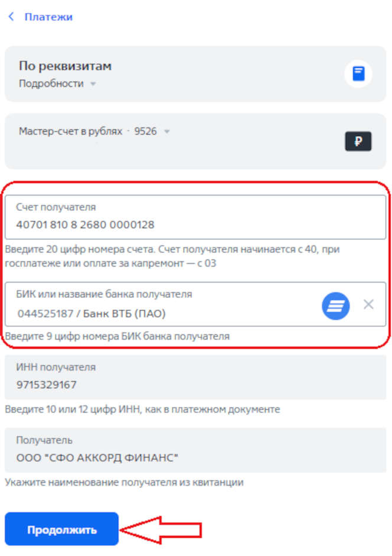Click the ООО "СФО АККОРД ФИНАНС" recipient text
Screen dimensions: 392x556
[x=97, y=458]
